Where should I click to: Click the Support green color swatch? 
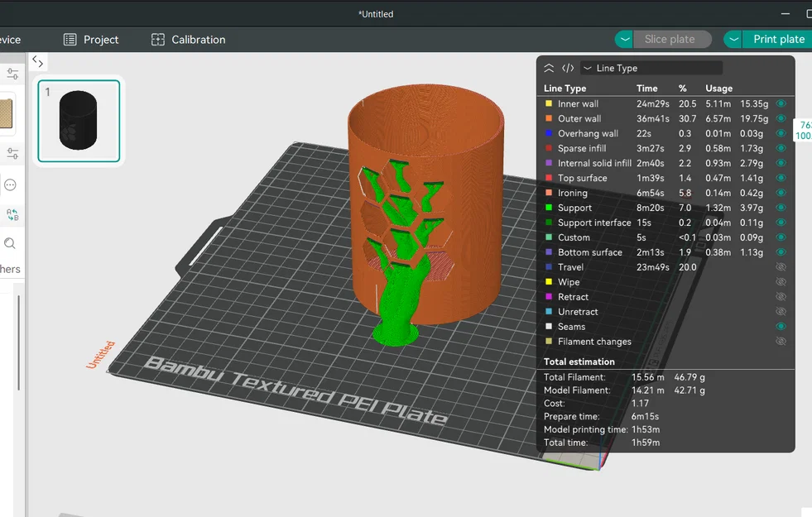549,208
